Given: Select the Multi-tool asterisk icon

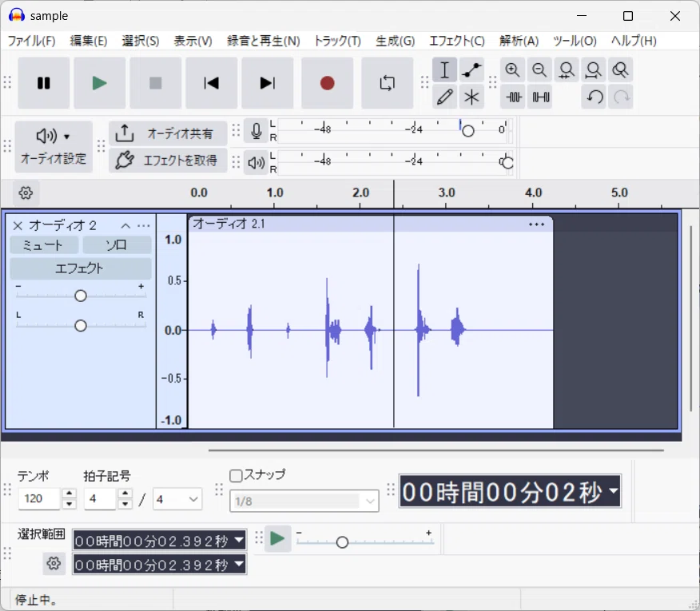Looking at the screenshot, I should pos(471,97).
